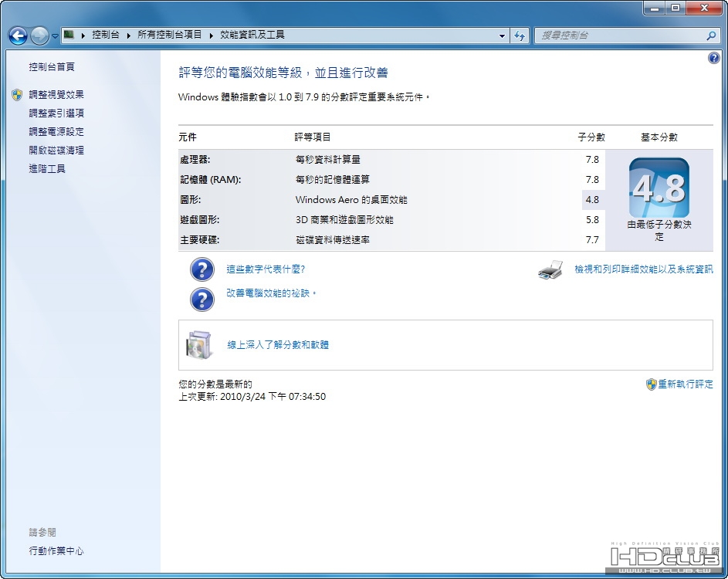The width and height of the screenshot is (728, 579).
Task: Click 每秒資料計算量 text
Action: pyautogui.click(x=328, y=160)
